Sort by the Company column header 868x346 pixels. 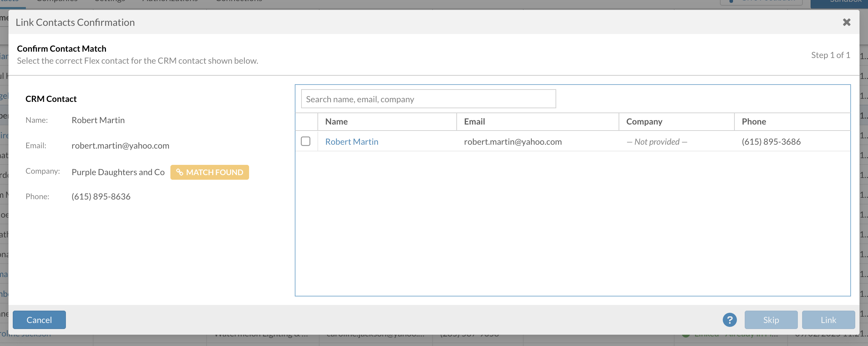pos(644,122)
